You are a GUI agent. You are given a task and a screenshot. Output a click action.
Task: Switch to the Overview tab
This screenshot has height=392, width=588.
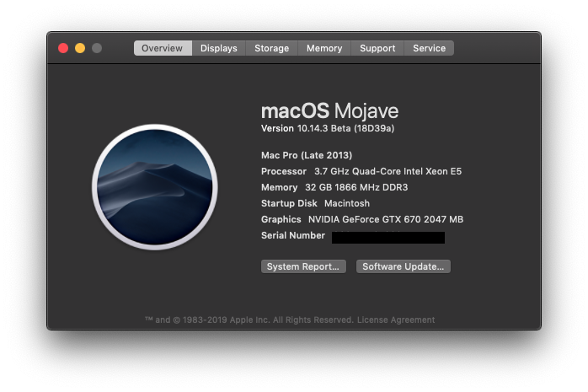point(163,48)
